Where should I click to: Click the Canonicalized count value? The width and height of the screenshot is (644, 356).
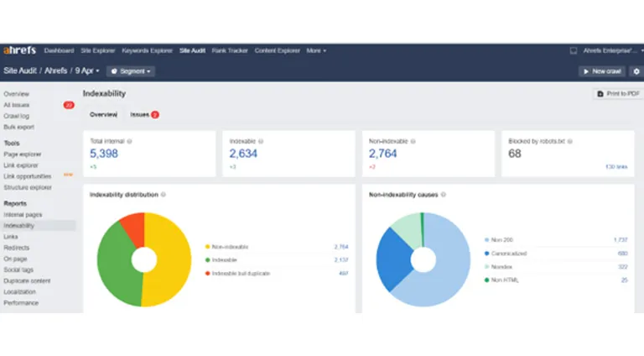(623, 254)
